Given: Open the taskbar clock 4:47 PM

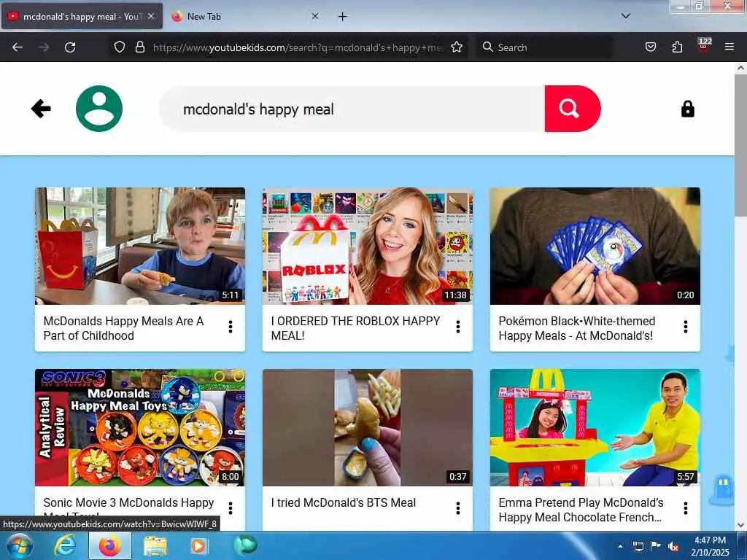Looking at the screenshot, I should (710, 546).
